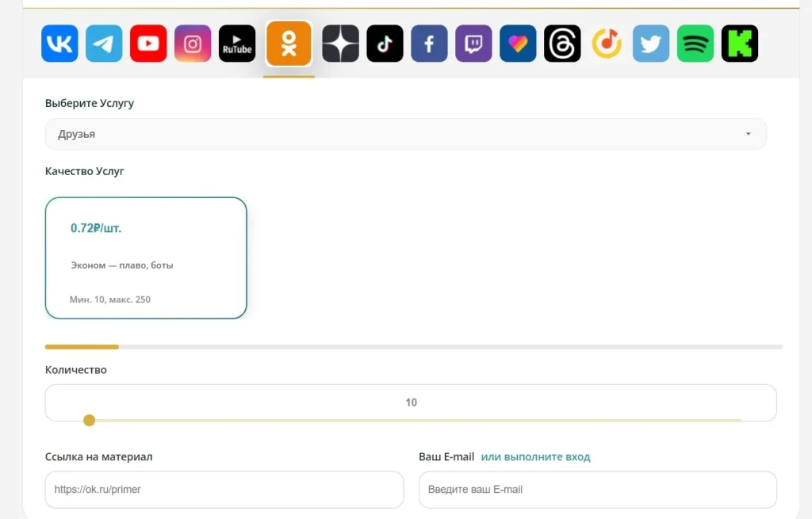This screenshot has width=812, height=519.
Task: Click the Likee heart icon
Action: (518, 44)
